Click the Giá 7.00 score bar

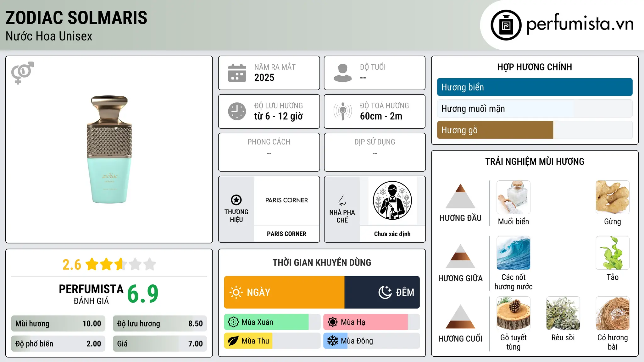(160, 344)
